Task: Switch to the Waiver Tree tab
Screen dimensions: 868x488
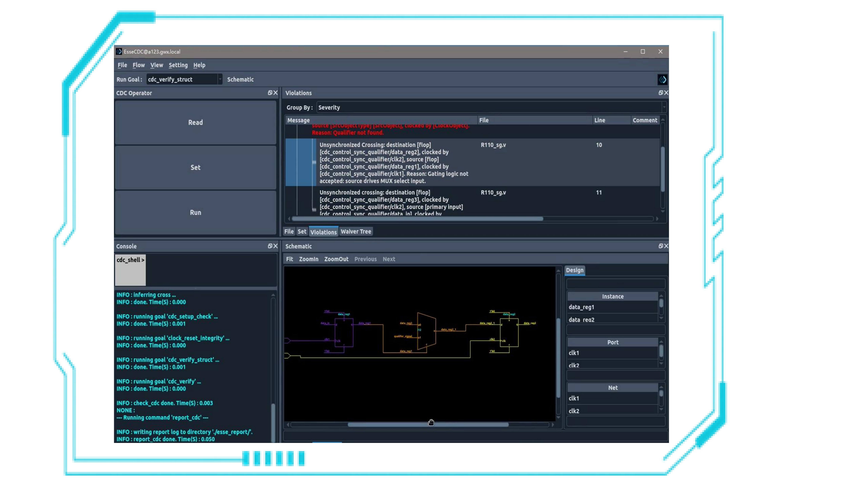Action: click(x=356, y=231)
